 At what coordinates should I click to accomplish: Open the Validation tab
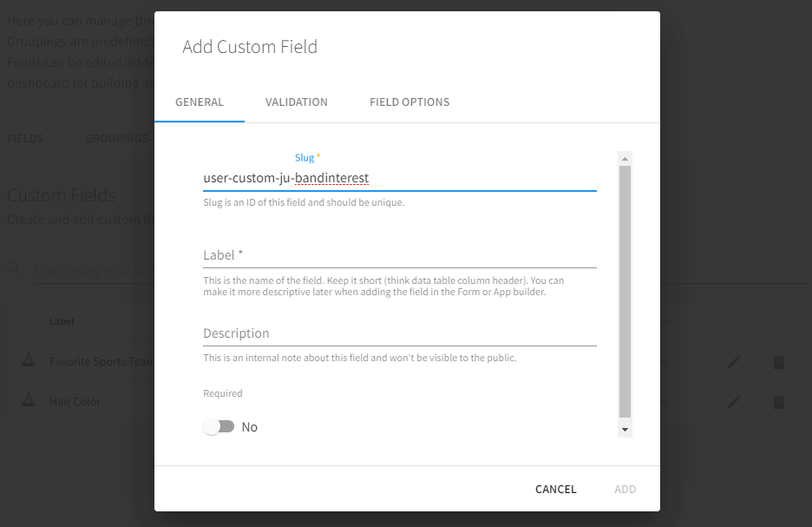(297, 102)
